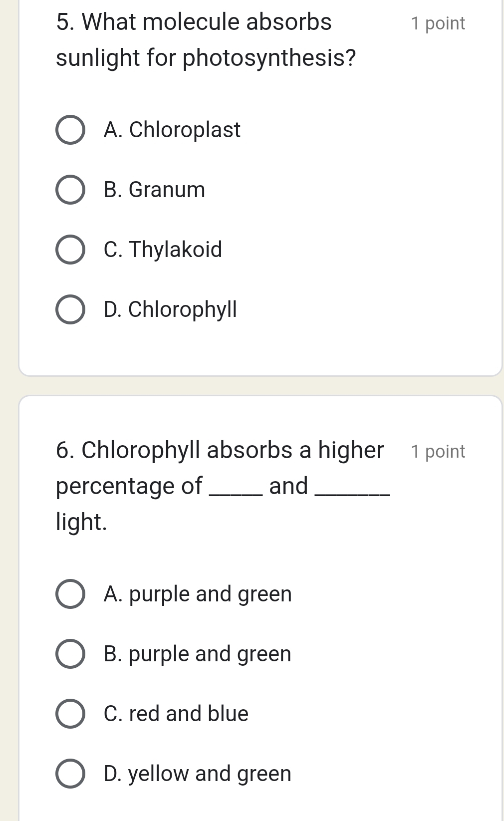Tap the "C. red and blue" answer label
Viewport: 504px width, 821px height.
pyautogui.click(x=176, y=714)
